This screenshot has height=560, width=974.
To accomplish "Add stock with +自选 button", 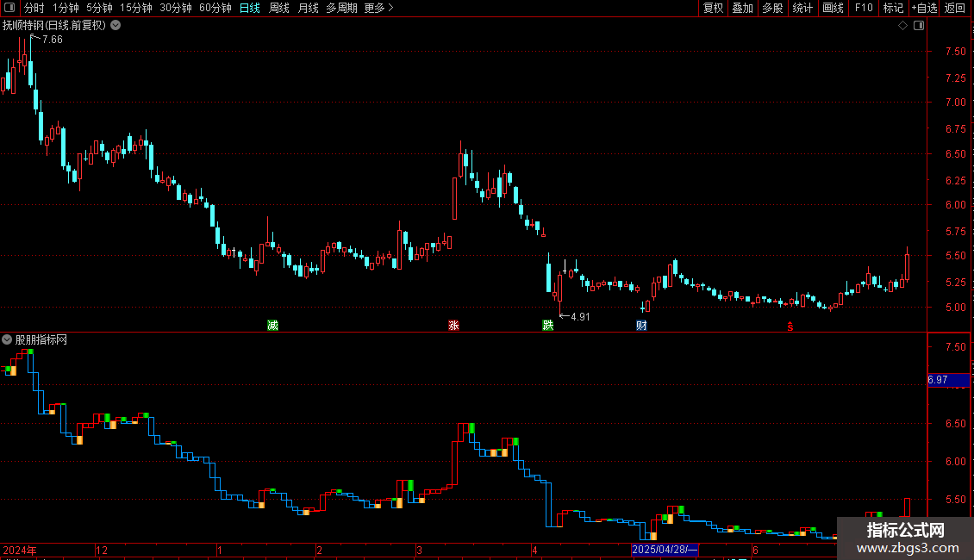I will pyautogui.click(x=924, y=8).
